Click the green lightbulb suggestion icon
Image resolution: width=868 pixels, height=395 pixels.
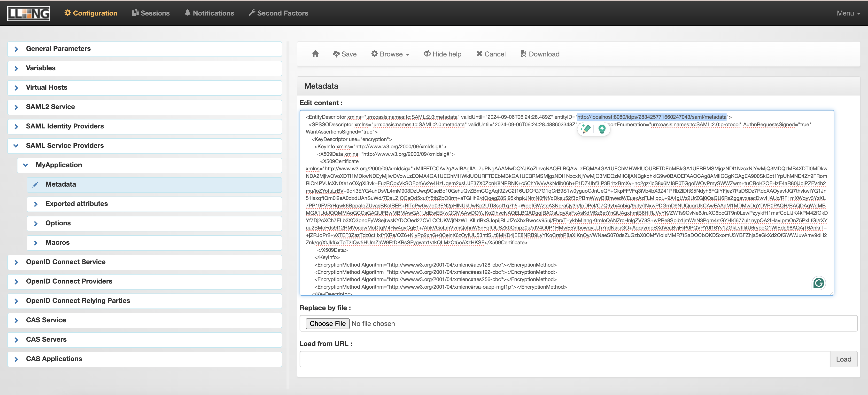(x=602, y=129)
